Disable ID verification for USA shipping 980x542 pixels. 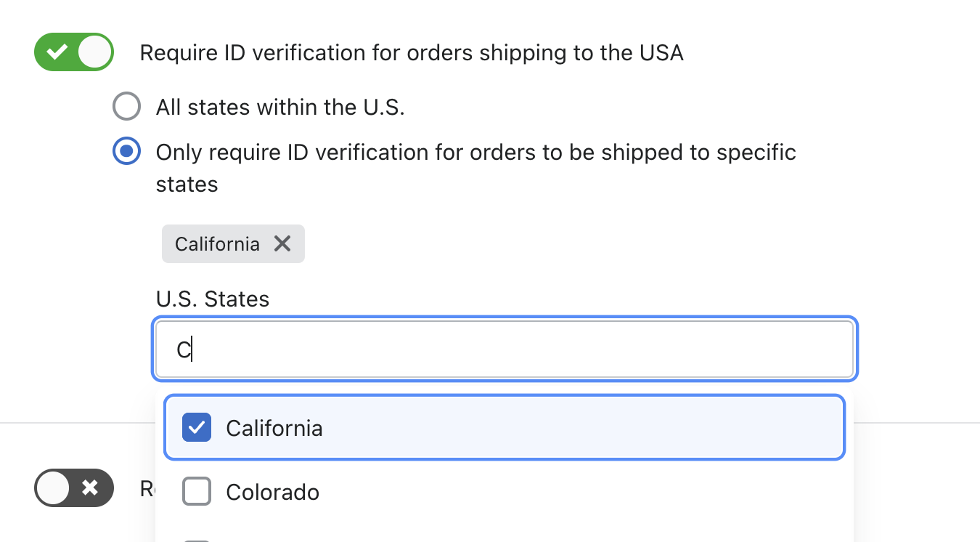pyautogui.click(x=73, y=52)
